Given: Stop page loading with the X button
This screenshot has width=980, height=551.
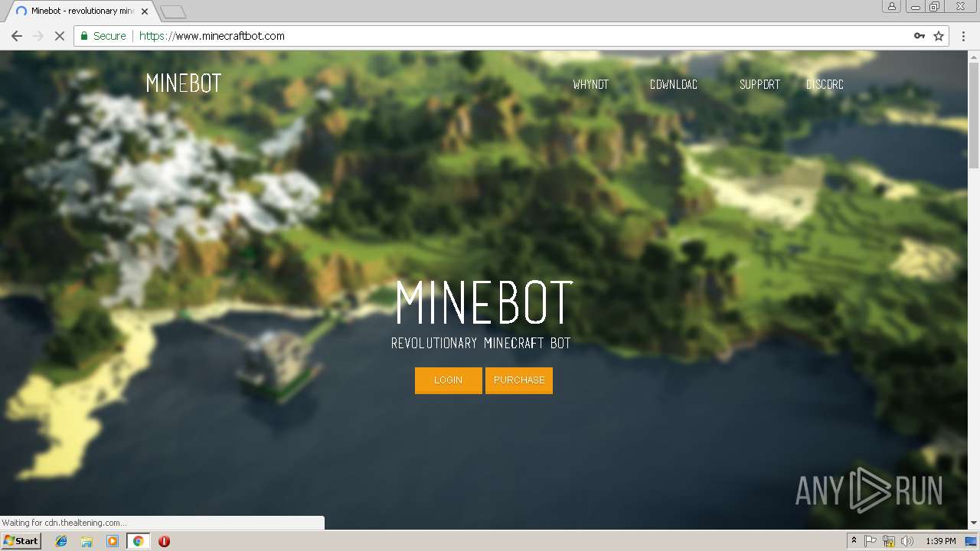Looking at the screenshot, I should point(59,36).
